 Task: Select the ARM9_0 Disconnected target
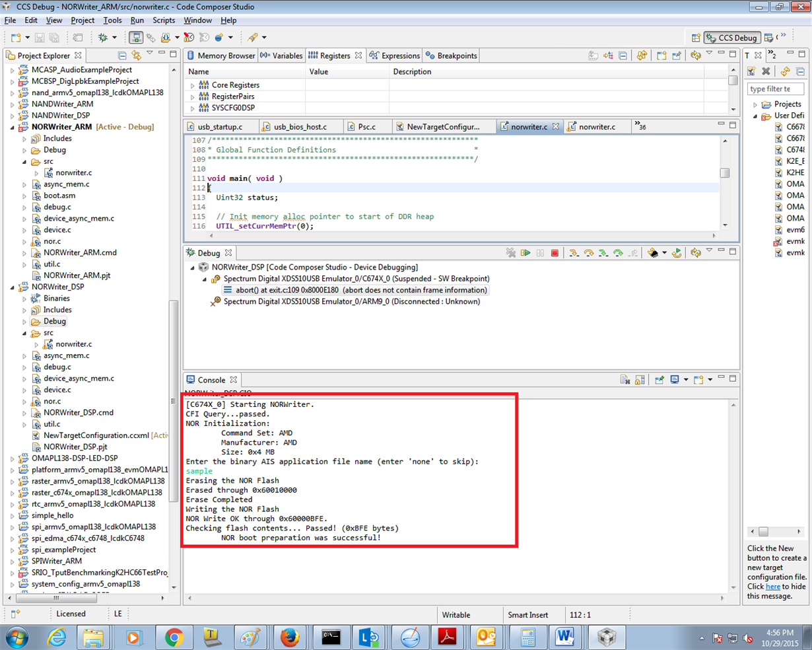[351, 301]
